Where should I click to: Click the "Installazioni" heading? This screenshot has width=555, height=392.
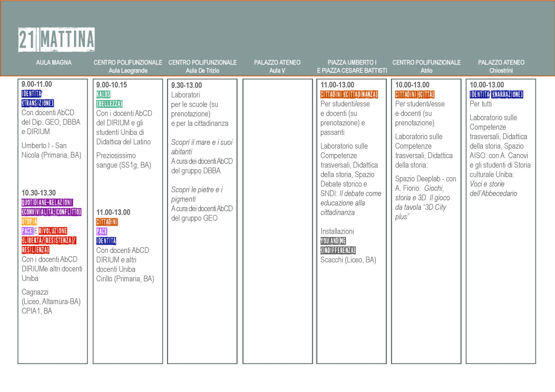click(x=337, y=232)
